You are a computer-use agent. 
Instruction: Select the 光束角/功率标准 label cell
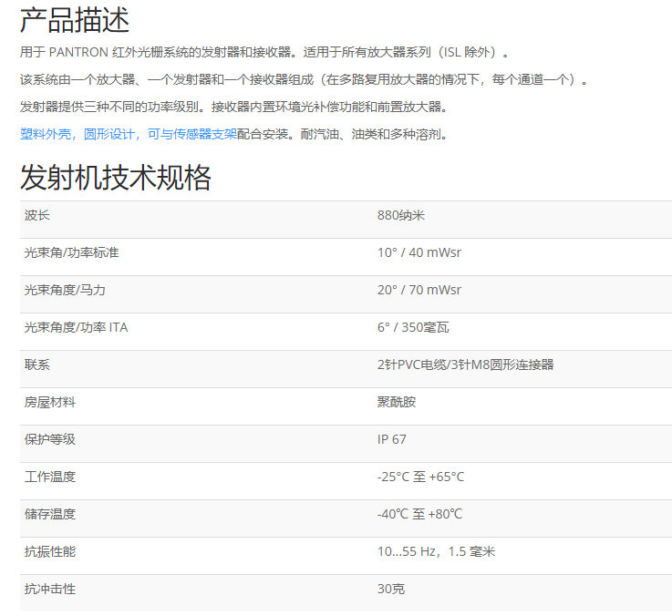(x=71, y=252)
